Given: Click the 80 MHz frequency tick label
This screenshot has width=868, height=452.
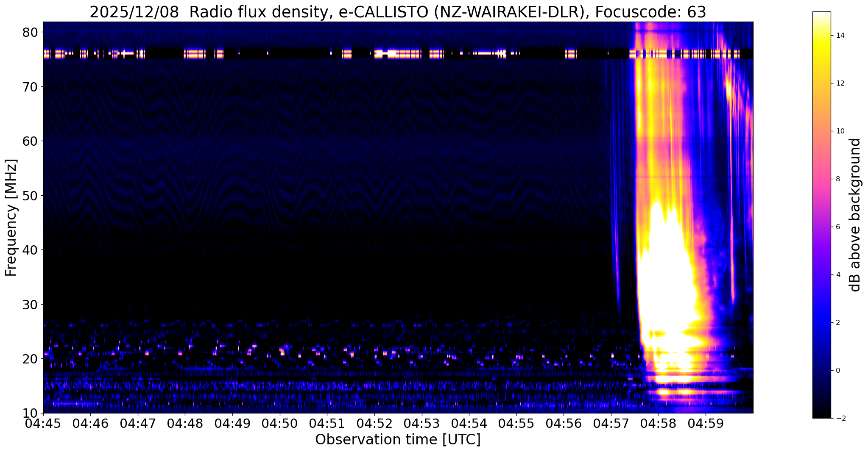Looking at the screenshot, I should click(31, 32).
